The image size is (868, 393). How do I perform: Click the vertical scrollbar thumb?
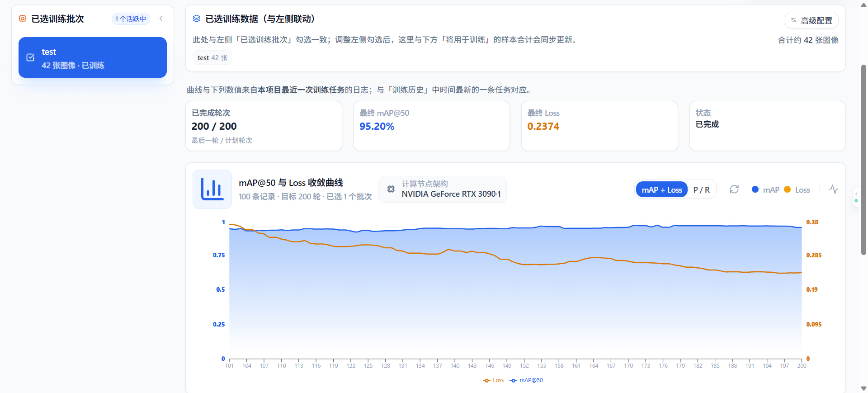863,160
